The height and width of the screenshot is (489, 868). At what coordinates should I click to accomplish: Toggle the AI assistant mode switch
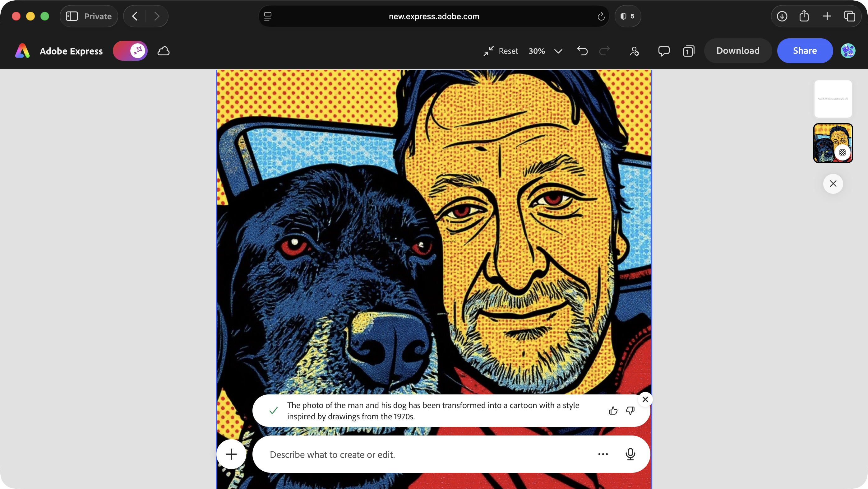point(130,51)
